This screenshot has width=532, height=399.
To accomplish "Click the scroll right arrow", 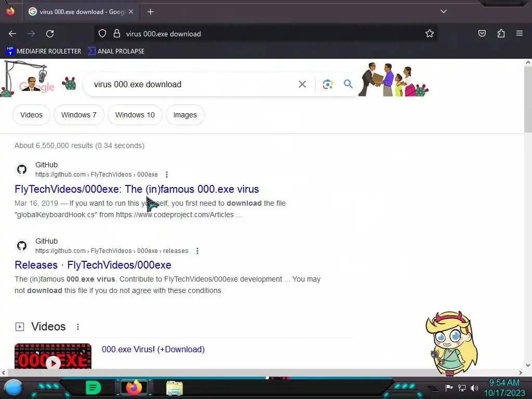I will click(521, 373).
